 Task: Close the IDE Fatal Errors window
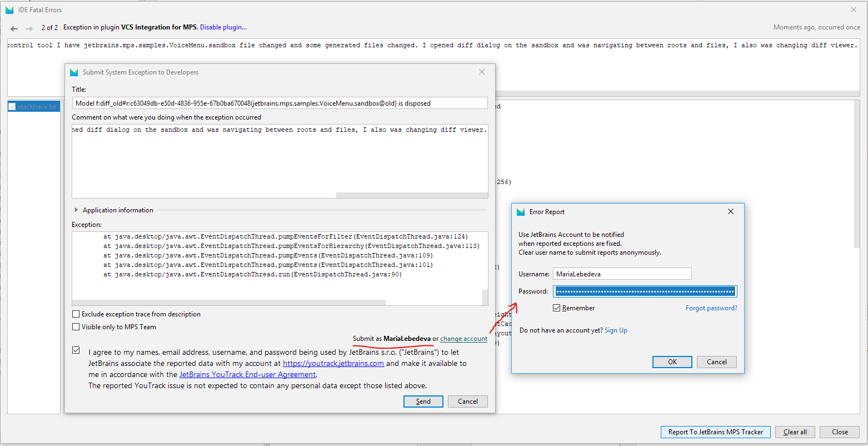coord(854,9)
